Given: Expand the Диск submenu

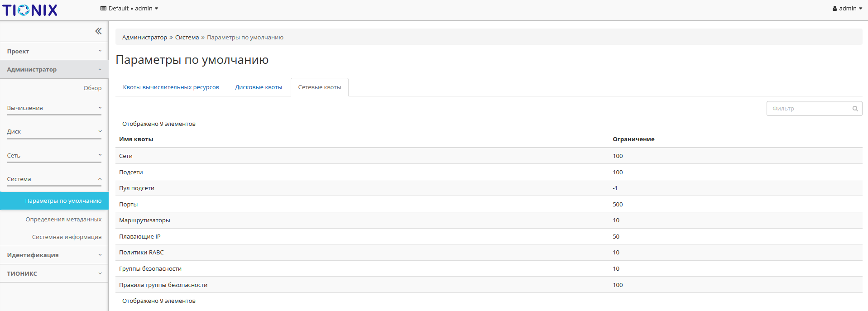Looking at the screenshot, I should [x=54, y=132].
